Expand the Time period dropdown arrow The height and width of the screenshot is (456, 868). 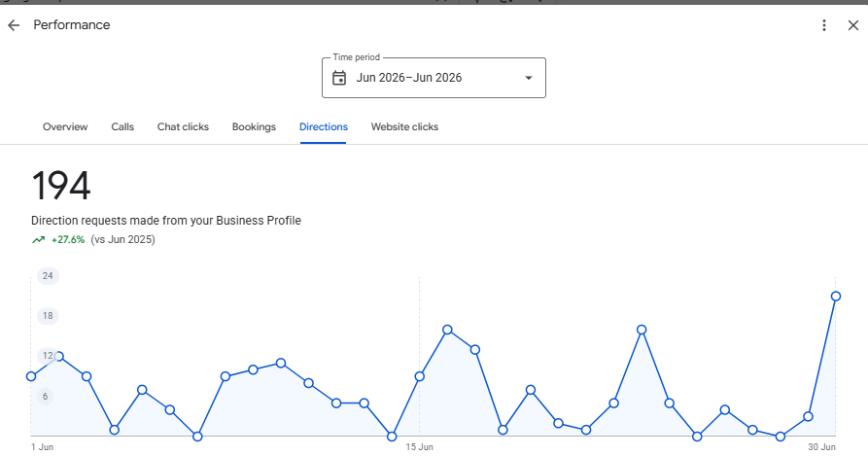(x=529, y=78)
